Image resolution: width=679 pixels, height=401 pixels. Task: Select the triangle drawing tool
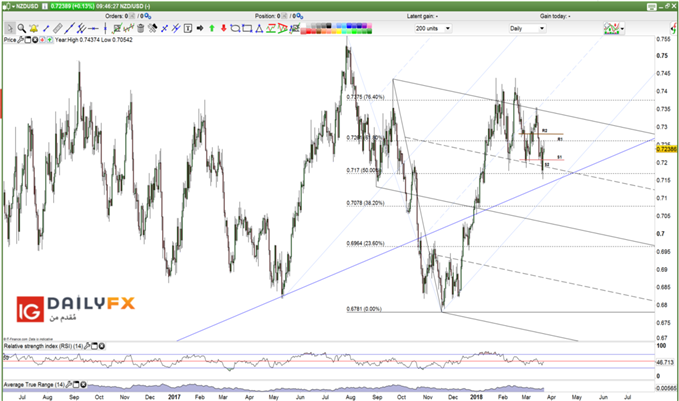[x=259, y=29]
